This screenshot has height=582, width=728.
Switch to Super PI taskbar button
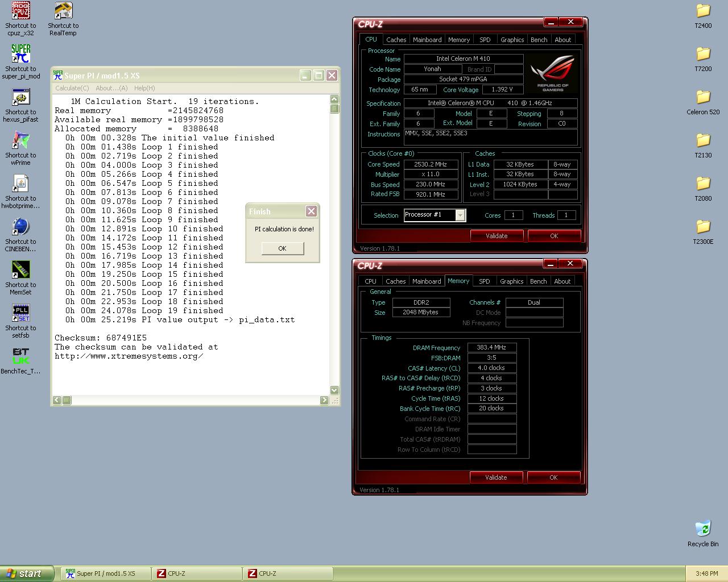106,573
